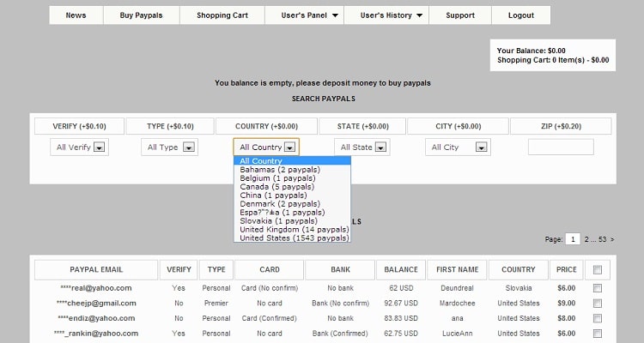Select Belgium (1 paypals) in the list
644x343 pixels.
tap(292, 178)
